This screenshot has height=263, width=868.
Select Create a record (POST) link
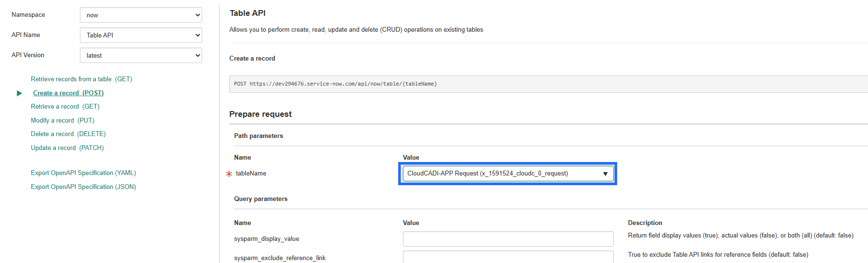tap(68, 93)
